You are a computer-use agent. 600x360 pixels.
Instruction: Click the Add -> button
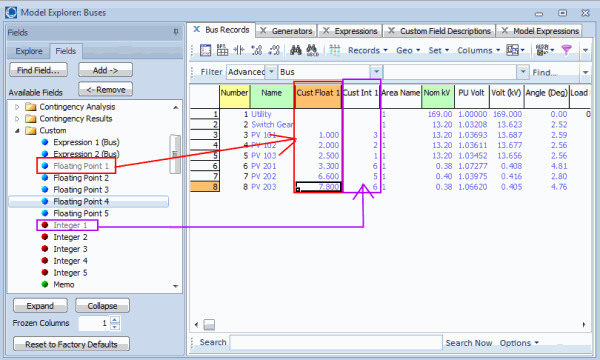click(x=106, y=70)
